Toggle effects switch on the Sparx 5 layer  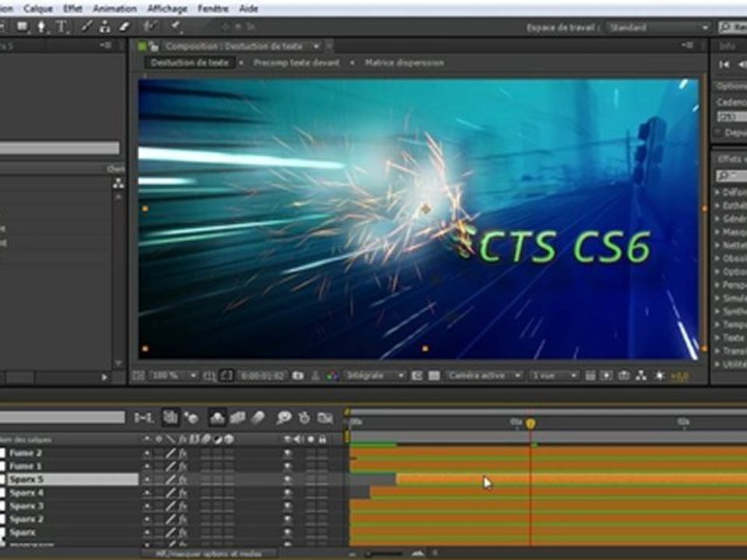(183, 480)
